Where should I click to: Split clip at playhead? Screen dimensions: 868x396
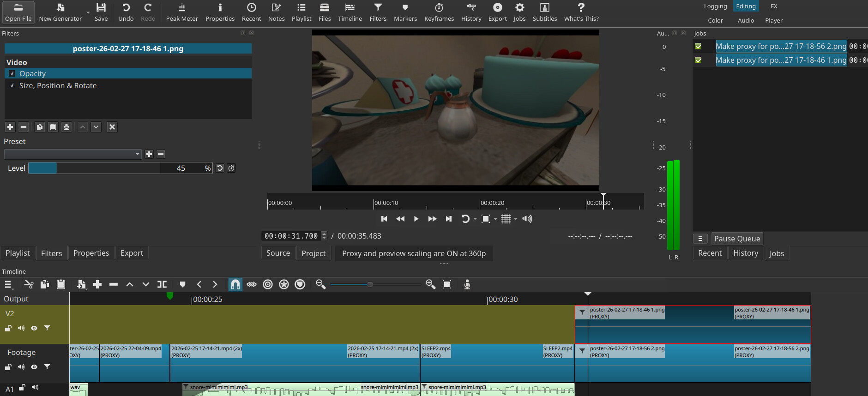tap(162, 284)
